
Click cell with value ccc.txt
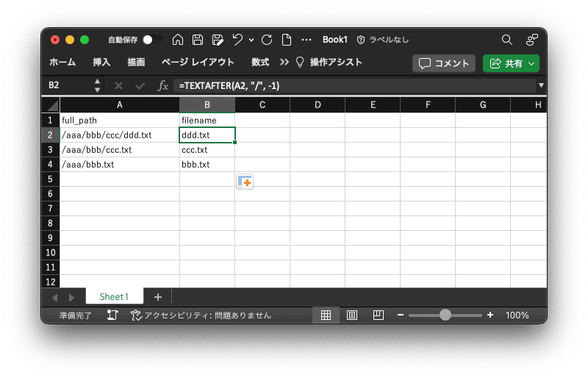[x=207, y=150]
